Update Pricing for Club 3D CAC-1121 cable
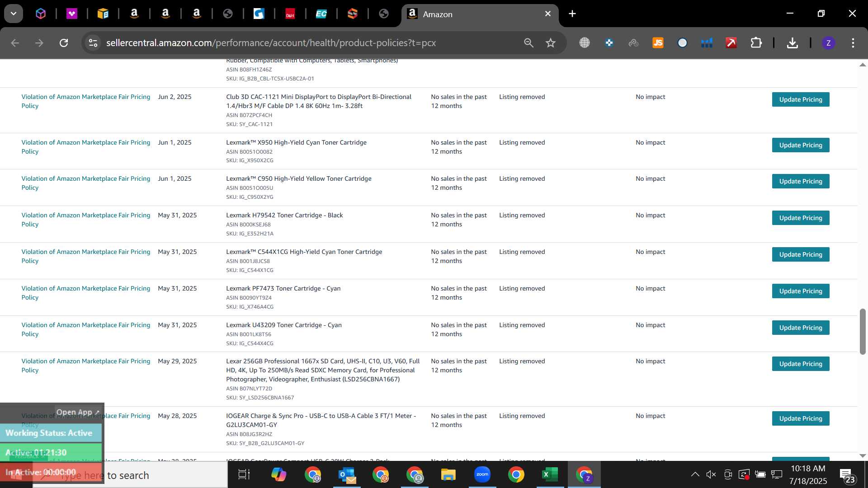868x488 pixels. coord(801,99)
